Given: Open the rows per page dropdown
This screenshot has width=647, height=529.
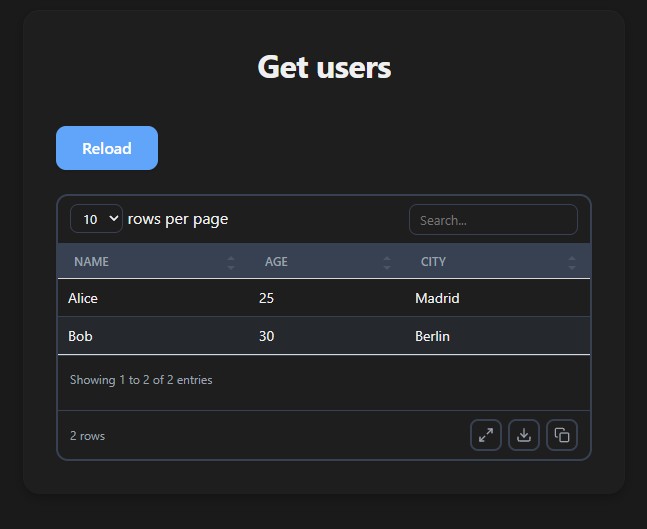Looking at the screenshot, I should [x=96, y=219].
